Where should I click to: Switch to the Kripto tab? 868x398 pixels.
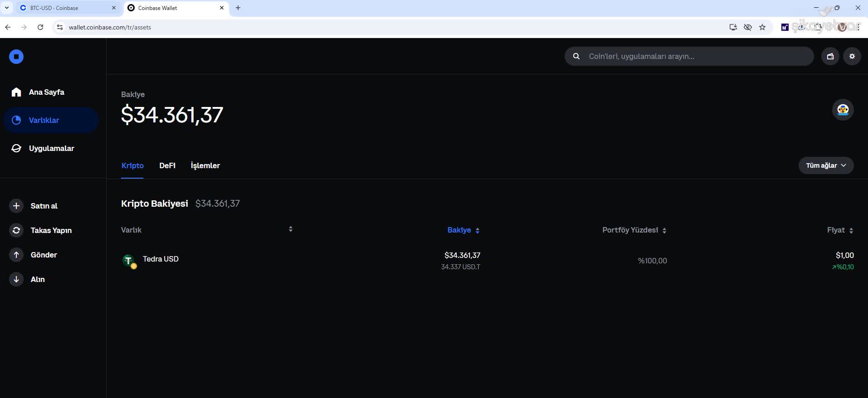point(132,165)
